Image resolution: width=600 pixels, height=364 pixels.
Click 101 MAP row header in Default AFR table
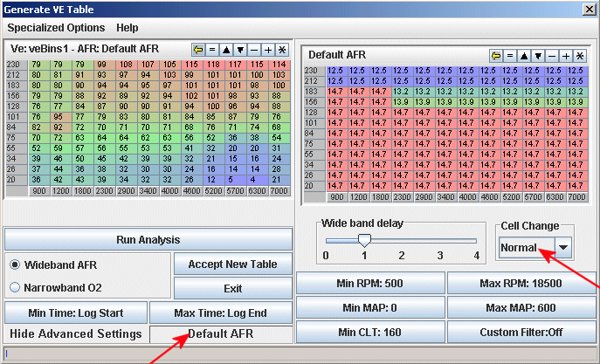(314, 123)
